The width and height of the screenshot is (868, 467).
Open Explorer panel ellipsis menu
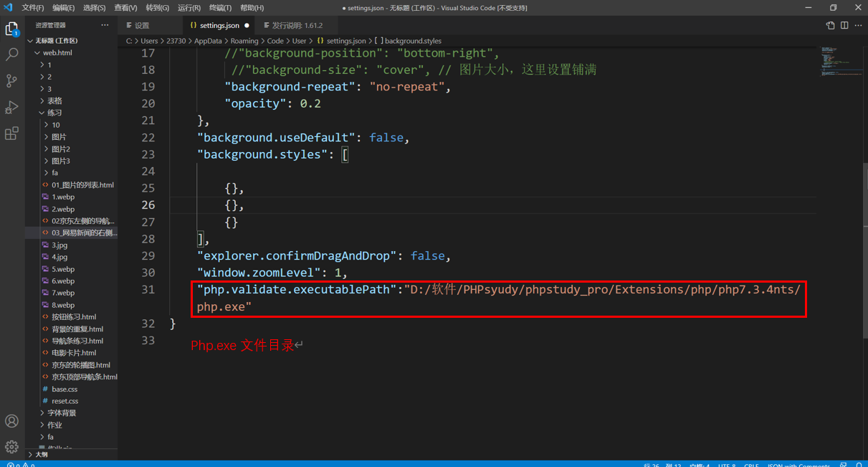(105, 25)
